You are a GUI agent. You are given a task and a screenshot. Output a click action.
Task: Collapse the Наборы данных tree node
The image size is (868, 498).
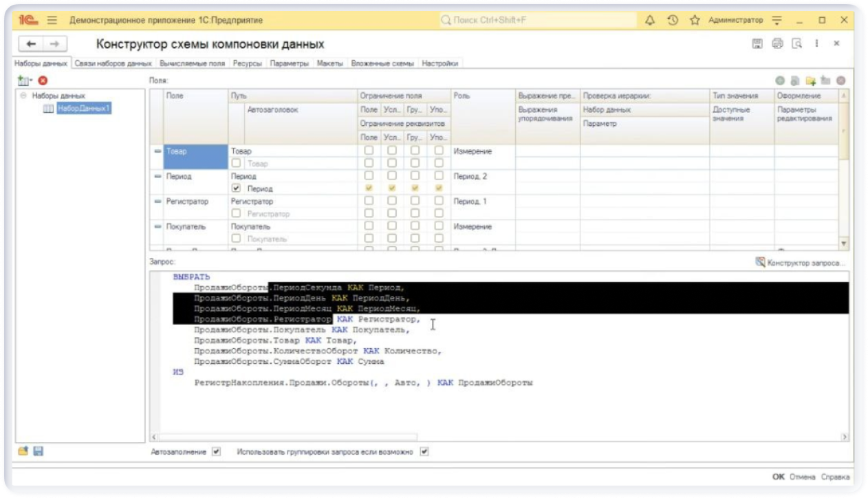click(23, 96)
